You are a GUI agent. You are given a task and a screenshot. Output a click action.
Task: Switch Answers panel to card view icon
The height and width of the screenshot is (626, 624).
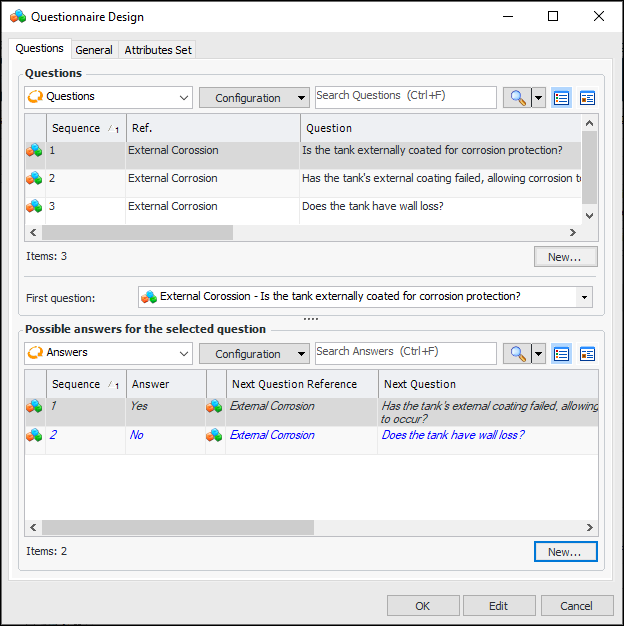587,354
